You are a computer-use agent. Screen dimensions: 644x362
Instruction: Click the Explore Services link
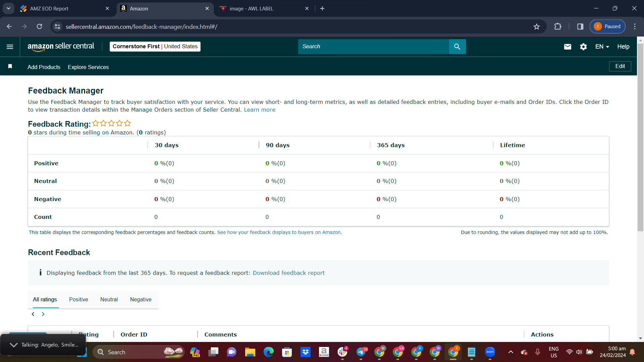click(88, 67)
